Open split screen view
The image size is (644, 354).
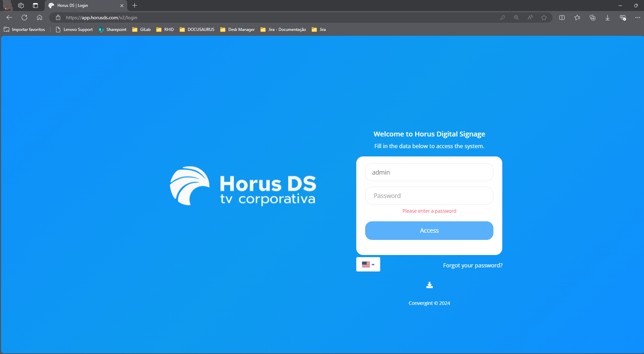click(x=563, y=18)
